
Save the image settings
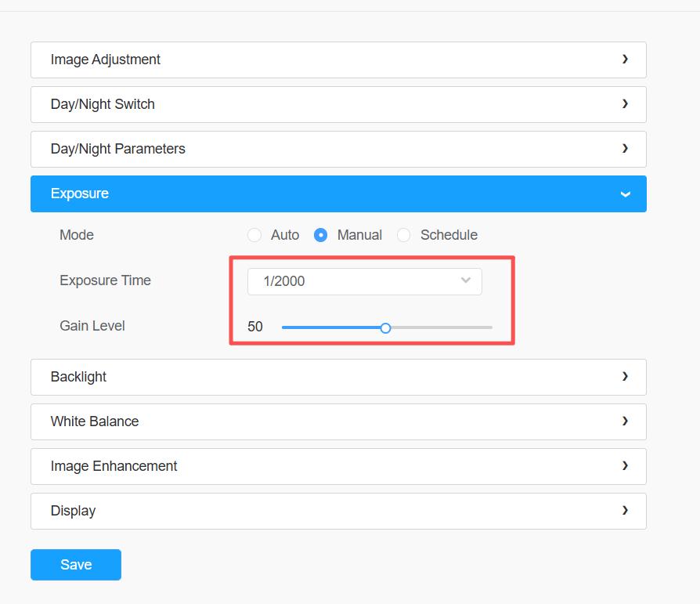pos(76,565)
